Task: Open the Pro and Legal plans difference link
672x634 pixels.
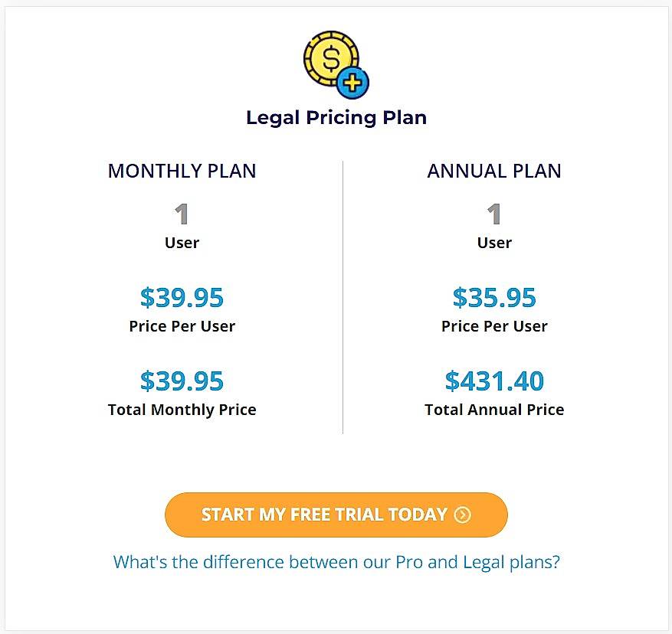Action: click(336, 561)
